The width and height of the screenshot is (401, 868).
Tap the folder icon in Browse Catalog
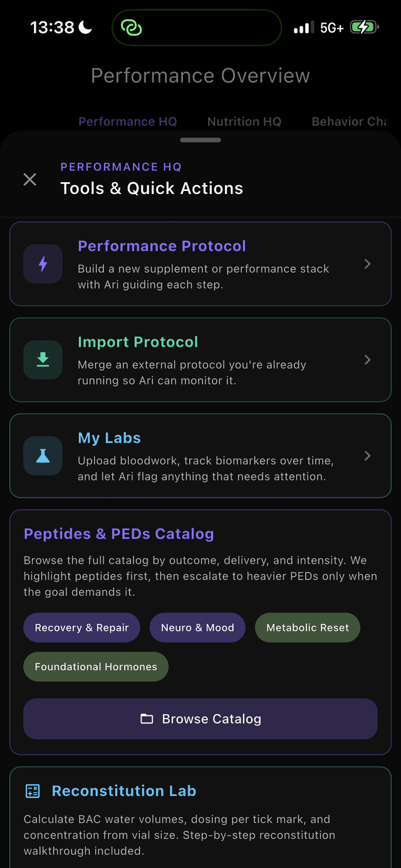tap(147, 719)
